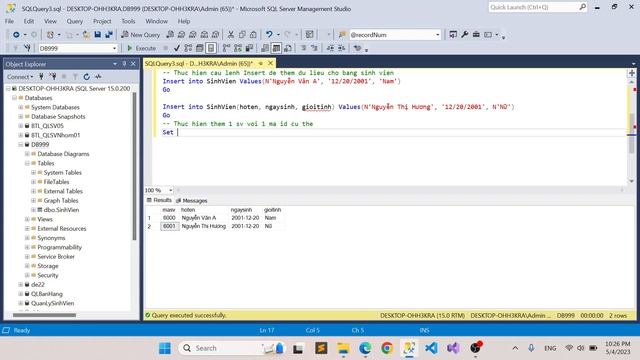640x360 pixels.
Task: Click the Execute button
Action: tap(142, 48)
